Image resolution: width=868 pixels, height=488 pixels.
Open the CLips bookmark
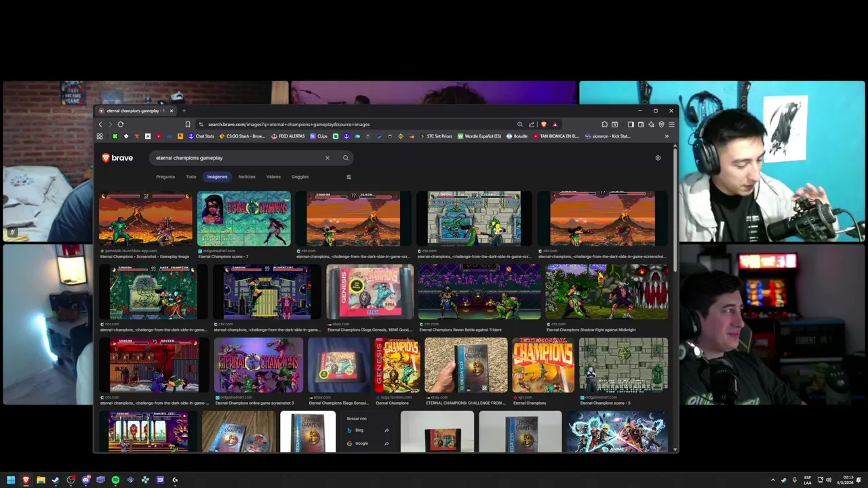(x=319, y=136)
